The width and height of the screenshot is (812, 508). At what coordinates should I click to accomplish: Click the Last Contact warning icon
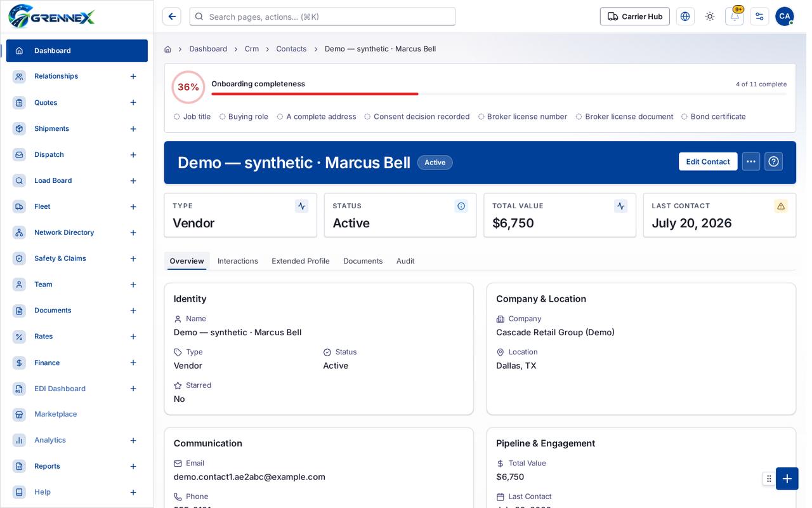pyautogui.click(x=781, y=206)
